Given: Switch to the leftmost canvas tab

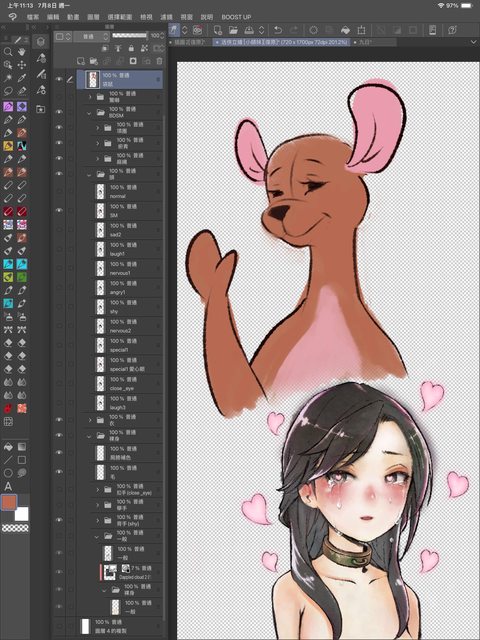Looking at the screenshot, I should (x=190, y=42).
